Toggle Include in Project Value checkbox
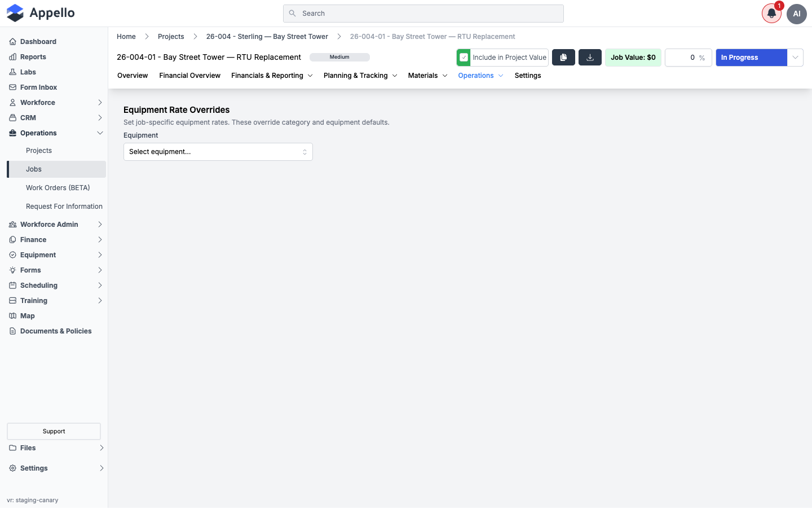Viewport: 812px width, 518px height. tap(464, 58)
